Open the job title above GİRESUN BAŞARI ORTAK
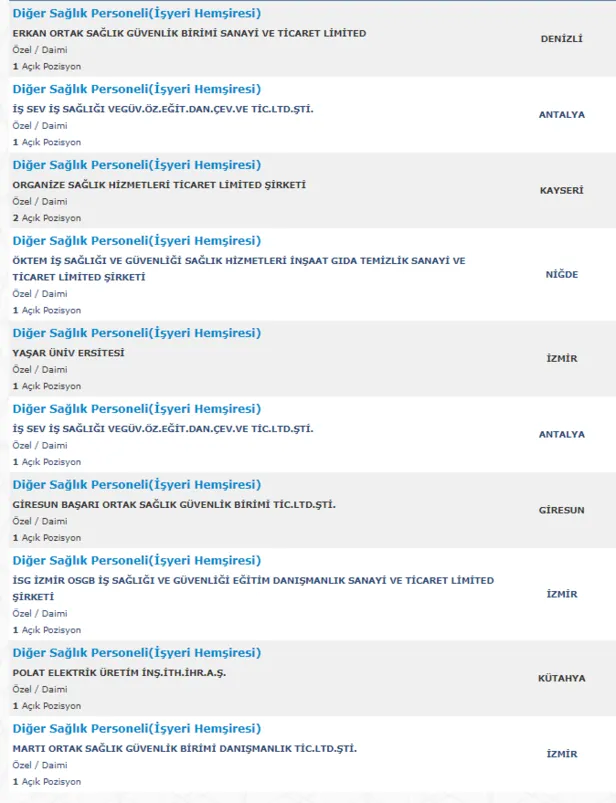Screen dimensions: 616x803 [x=136, y=485]
